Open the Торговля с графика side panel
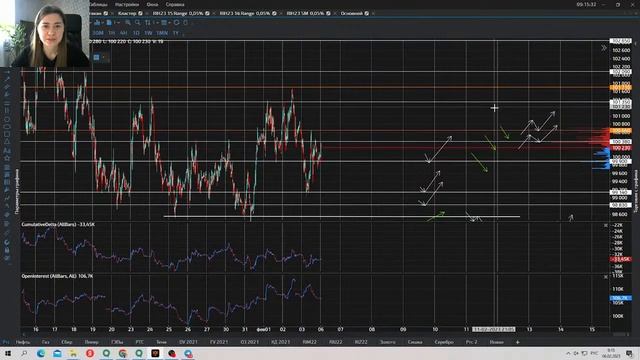Screen dimensions: 640x360 [636, 191]
